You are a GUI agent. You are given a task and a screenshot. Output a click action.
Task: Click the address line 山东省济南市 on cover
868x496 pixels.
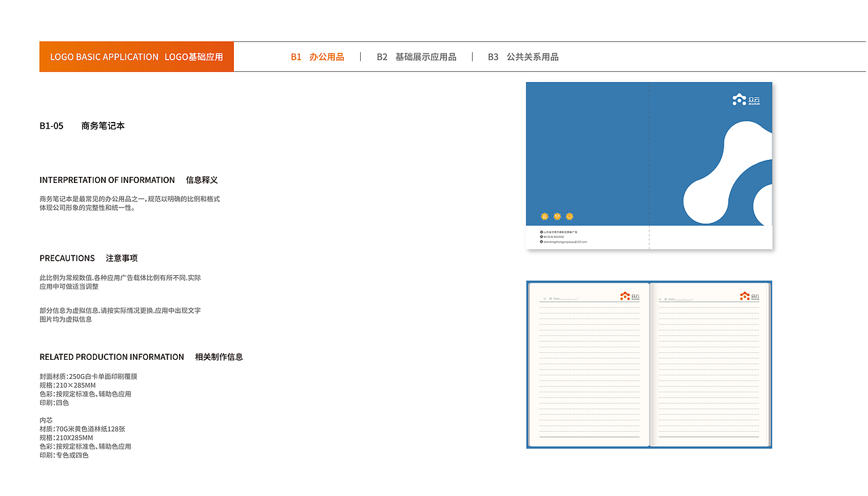pos(559,232)
